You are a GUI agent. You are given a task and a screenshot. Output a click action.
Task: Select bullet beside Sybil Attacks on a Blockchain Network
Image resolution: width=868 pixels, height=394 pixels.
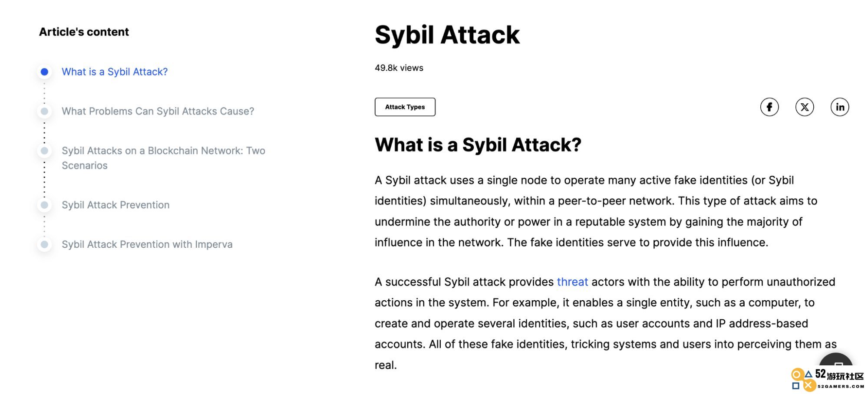[44, 151]
